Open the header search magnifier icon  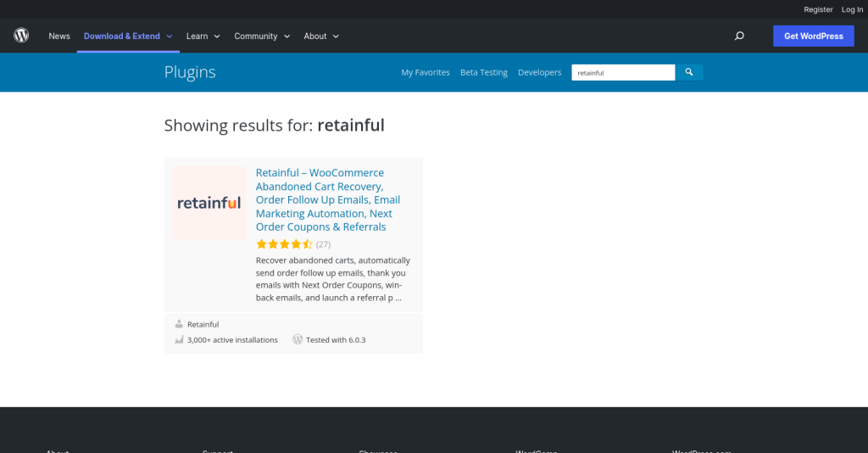739,36
